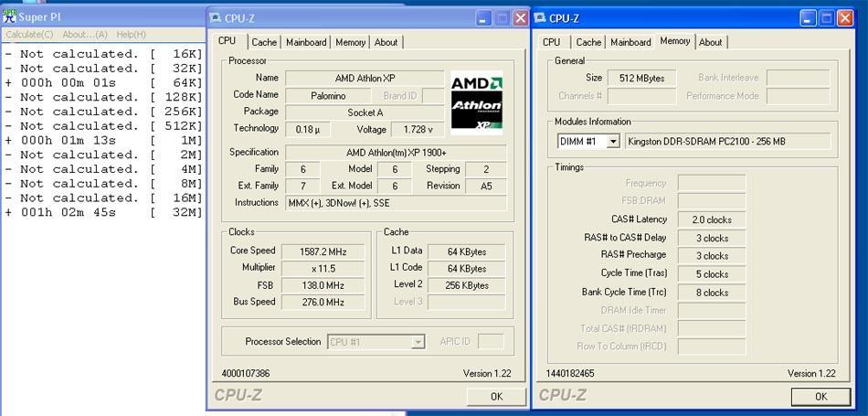Open the Help(H) menu in Super PI
The height and width of the screenshot is (416, 868).
tap(131, 35)
